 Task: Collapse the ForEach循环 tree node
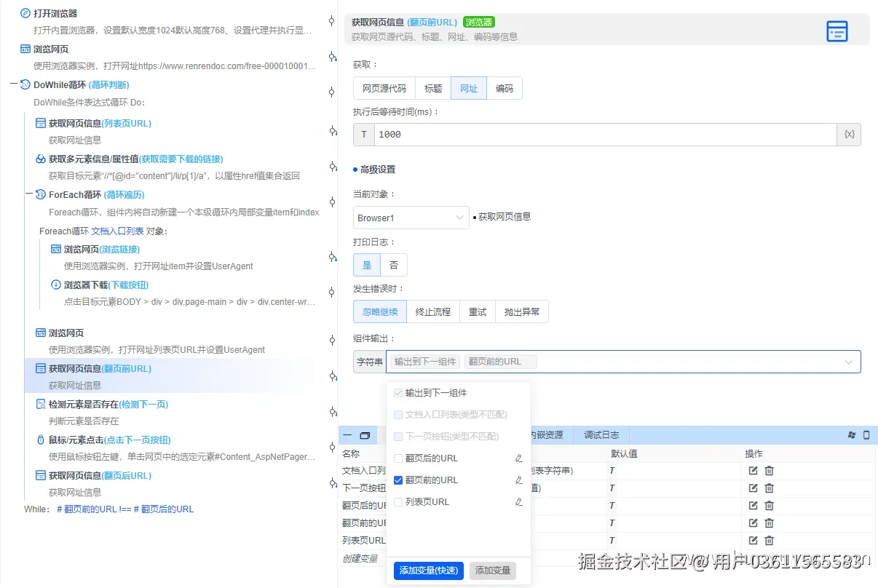coord(29,194)
